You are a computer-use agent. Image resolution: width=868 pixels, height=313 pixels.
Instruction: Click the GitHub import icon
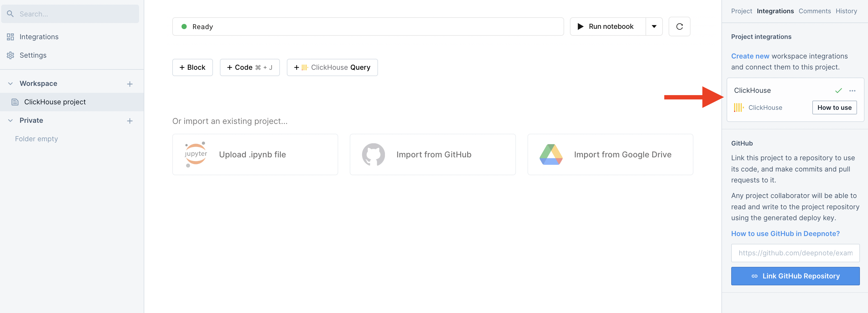click(371, 154)
